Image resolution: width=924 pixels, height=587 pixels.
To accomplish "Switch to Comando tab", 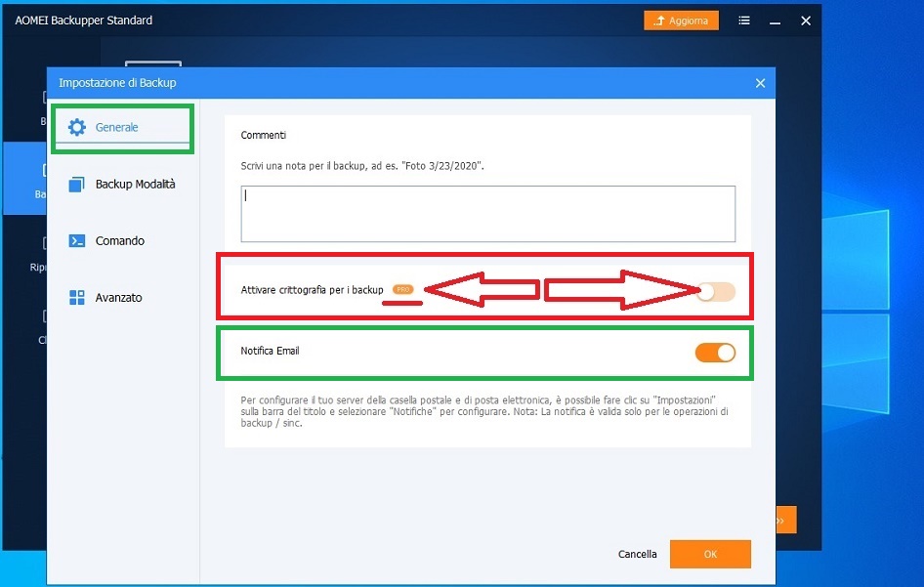I will point(122,241).
